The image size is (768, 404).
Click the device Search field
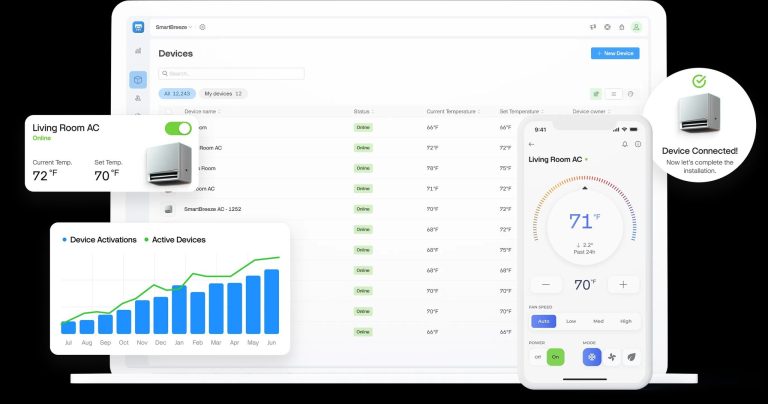coord(232,73)
